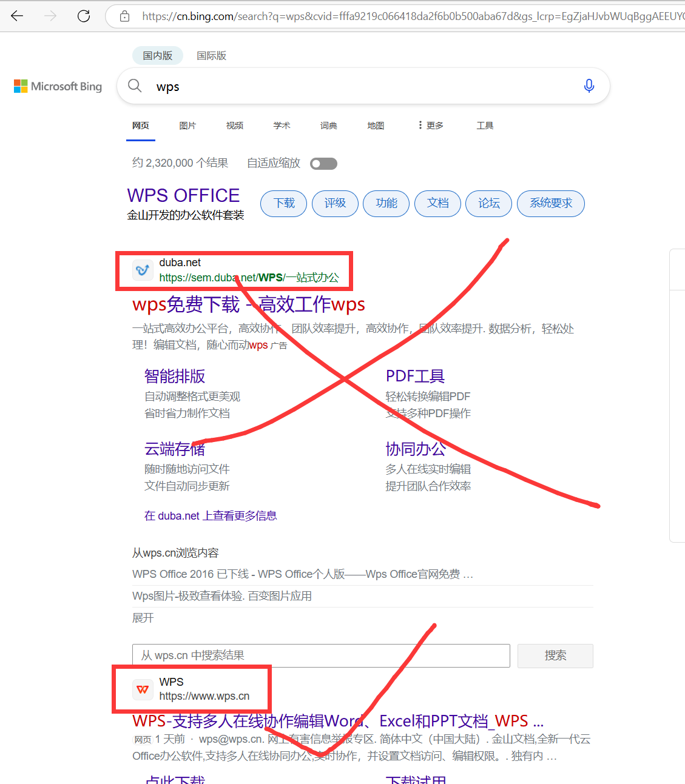This screenshot has height=784, width=685.
Task: Open the 工具 options
Action: click(485, 125)
